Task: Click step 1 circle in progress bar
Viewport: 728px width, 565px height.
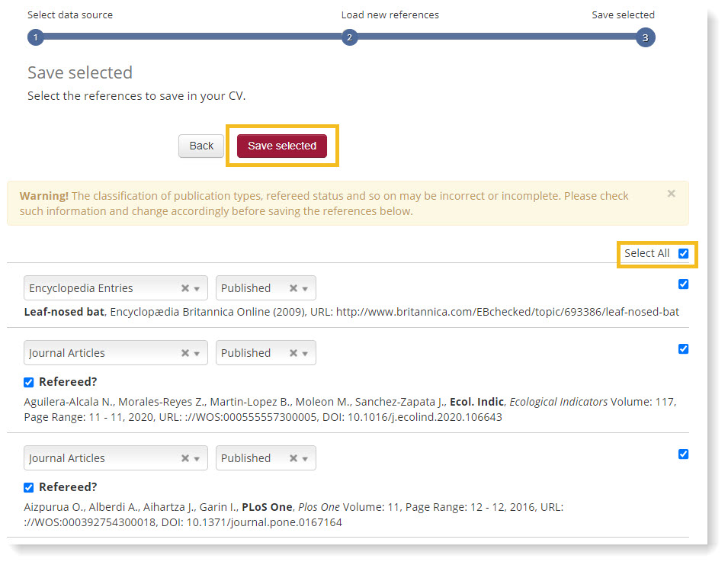Action: click(x=36, y=37)
